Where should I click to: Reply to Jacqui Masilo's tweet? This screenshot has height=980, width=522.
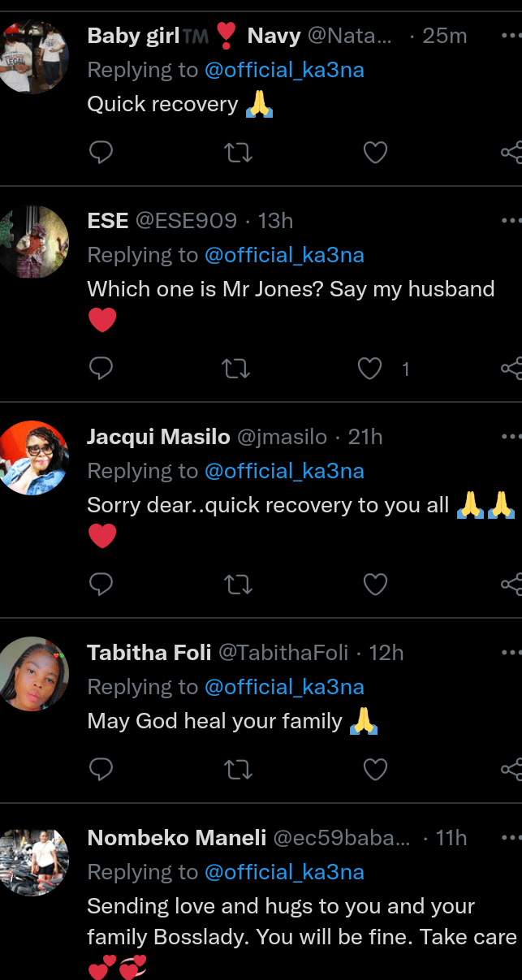[x=101, y=584]
